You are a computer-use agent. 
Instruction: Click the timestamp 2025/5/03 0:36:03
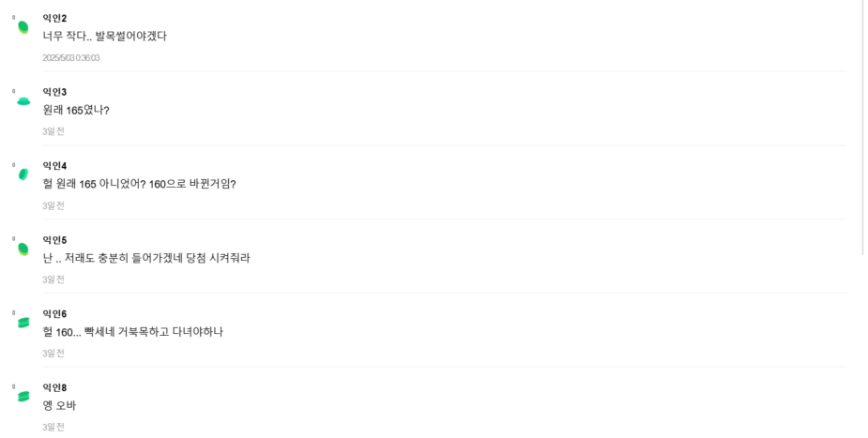click(x=70, y=58)
